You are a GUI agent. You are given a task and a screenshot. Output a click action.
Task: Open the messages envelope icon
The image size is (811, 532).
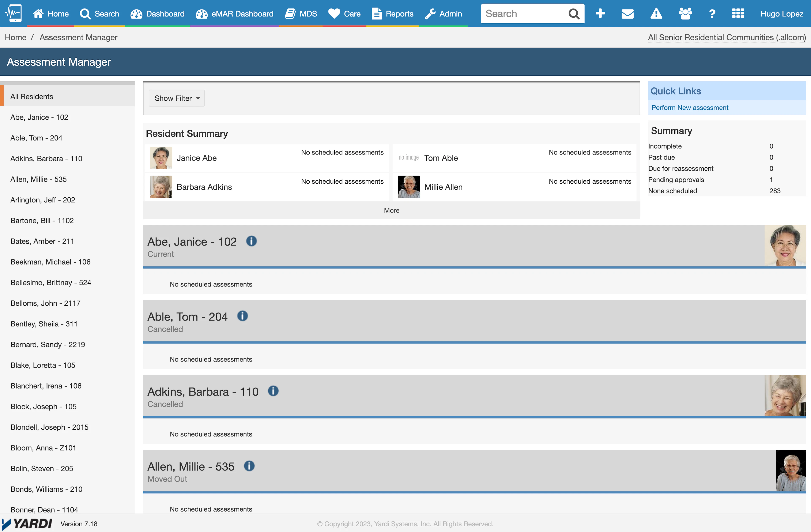(x=627, y=14)
